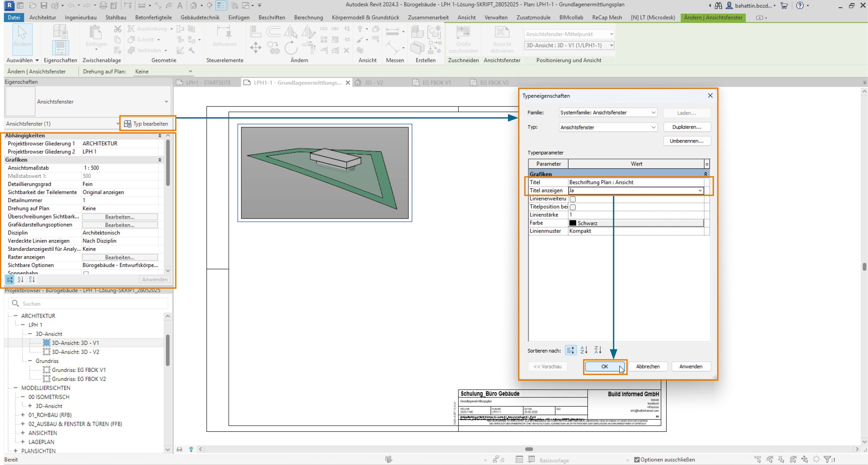Image resolution: width=868 pixels, height=465 pixels.
Task: Toggle Thin Lines icon in quick access toolbar
Action: [220, 5]
